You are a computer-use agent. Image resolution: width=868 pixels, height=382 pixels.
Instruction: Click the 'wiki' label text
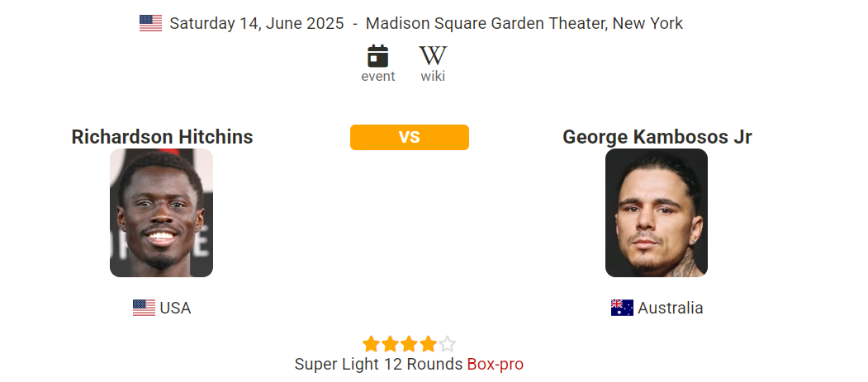(x=432, y=76)
